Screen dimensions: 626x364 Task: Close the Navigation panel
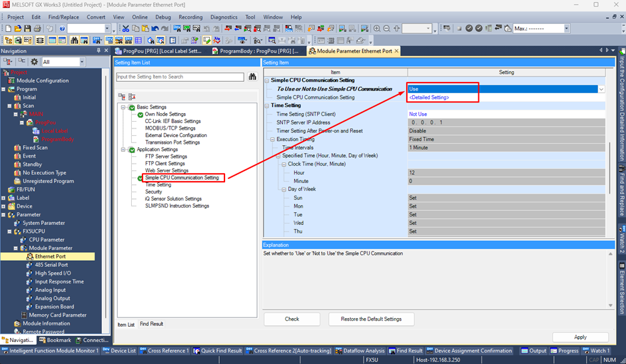[x=106, y=51]
